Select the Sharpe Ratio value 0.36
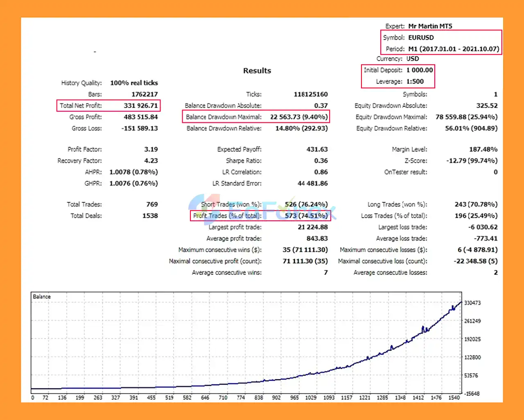 tap(321, 161)
